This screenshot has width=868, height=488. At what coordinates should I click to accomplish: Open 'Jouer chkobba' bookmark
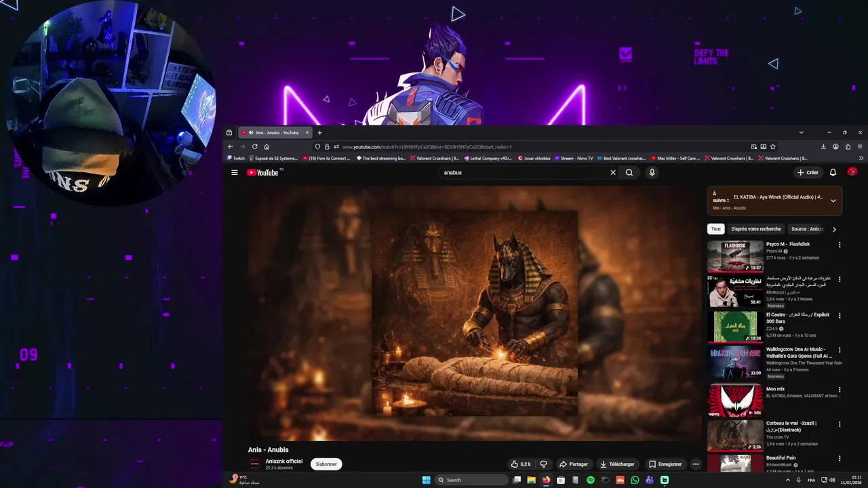point(534,158)
